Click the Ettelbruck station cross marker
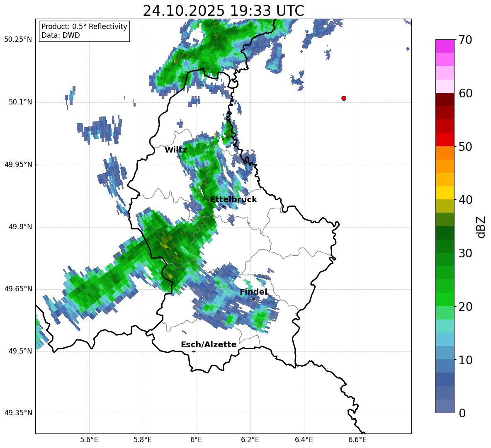This screenshot has width=491, height=448. (x=224, y=207)
